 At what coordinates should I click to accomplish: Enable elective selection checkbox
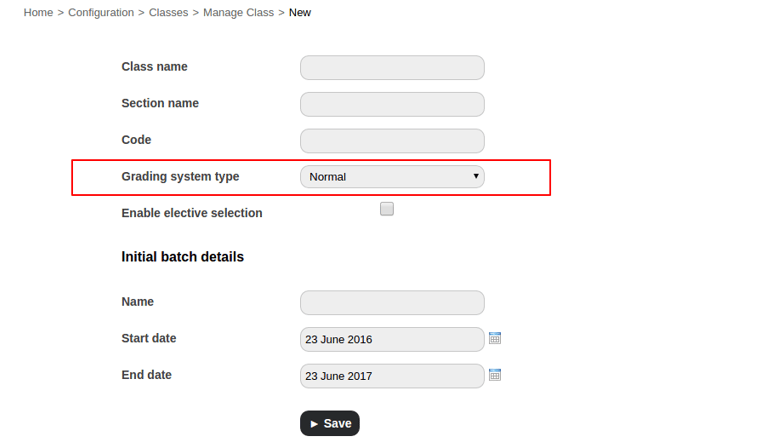(387, 209)
